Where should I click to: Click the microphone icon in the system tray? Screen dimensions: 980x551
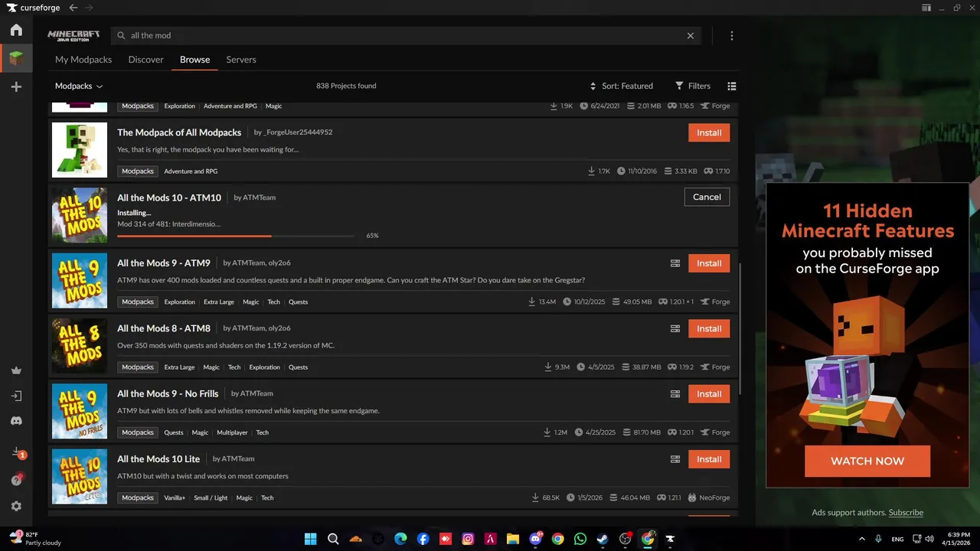878,539
